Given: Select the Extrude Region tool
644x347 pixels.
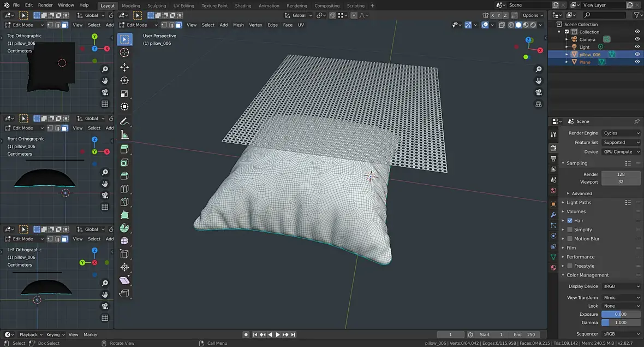Looking at the screenshot, I should (124, 149).
